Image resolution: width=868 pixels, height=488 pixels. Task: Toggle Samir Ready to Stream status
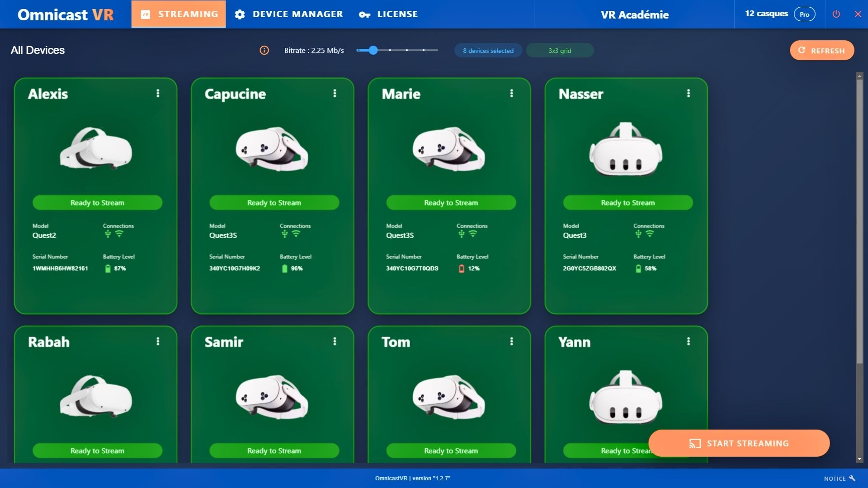click(x=274, y=450)
